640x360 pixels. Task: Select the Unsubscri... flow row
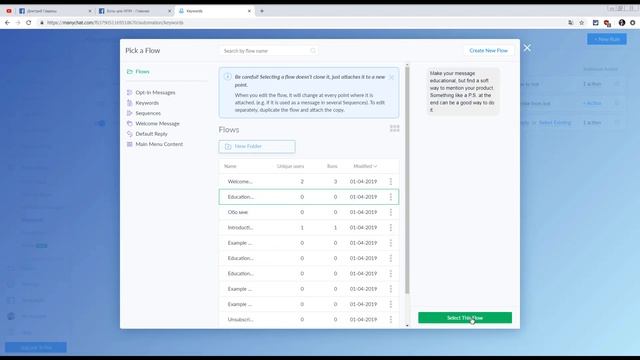309,320
